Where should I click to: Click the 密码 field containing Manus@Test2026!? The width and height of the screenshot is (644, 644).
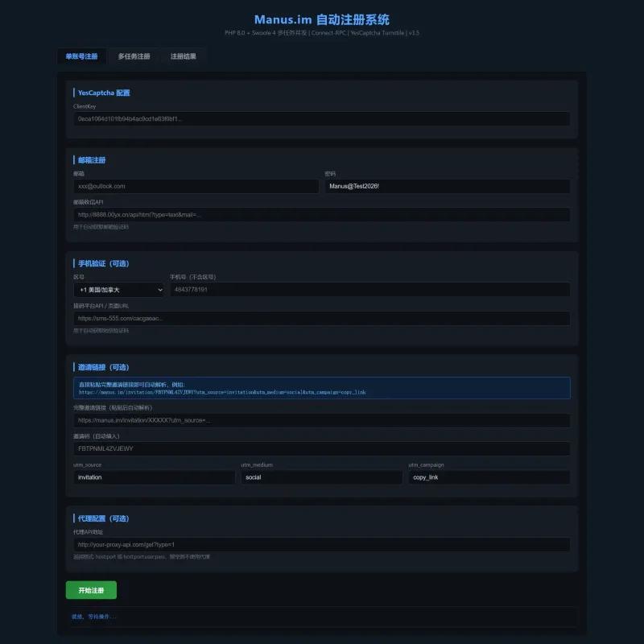coord(448,186)
